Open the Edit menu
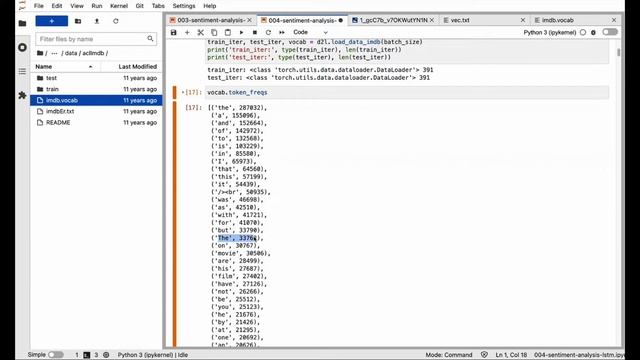Screen dimensions: 640x360 57,6
